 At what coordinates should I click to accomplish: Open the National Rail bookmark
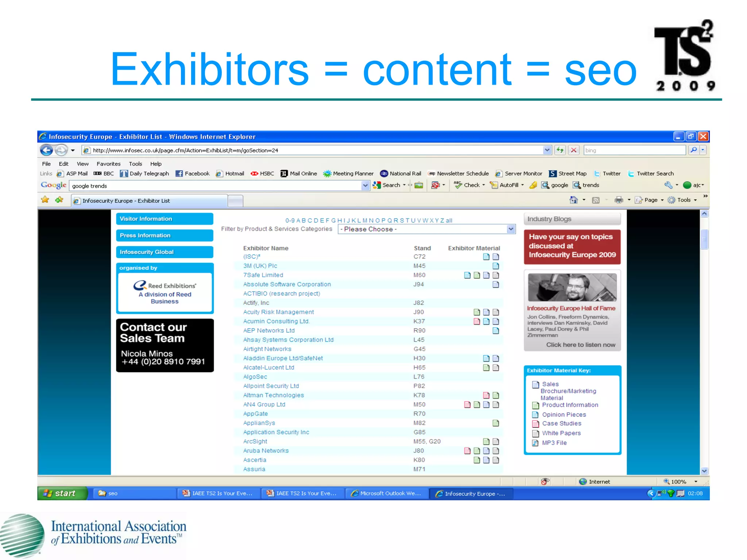[x=400, y=174]
